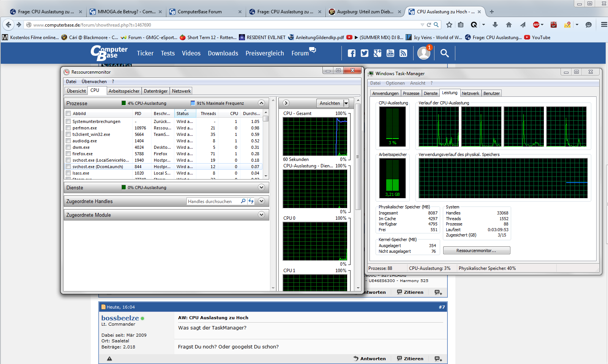Image resolution: width=608 pixels, height=364 pixels.
Task: Open post number #7 permalink
Action: tap(442, 307)
